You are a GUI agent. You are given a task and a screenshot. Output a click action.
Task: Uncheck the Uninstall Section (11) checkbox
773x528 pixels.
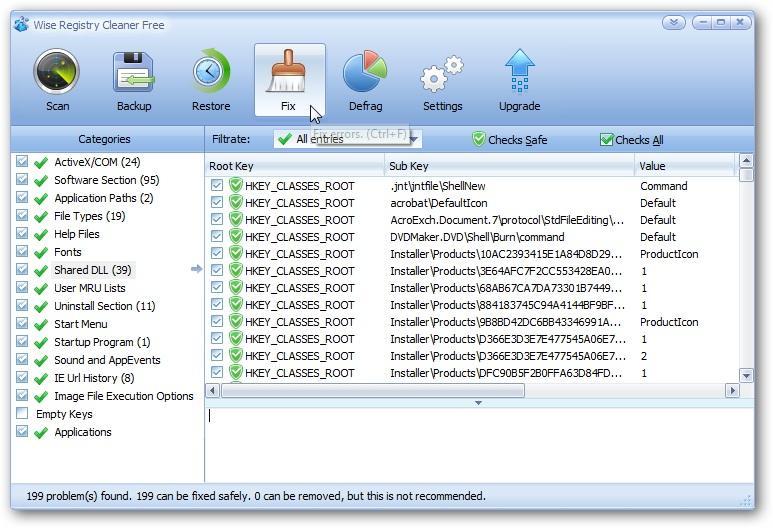22,305
